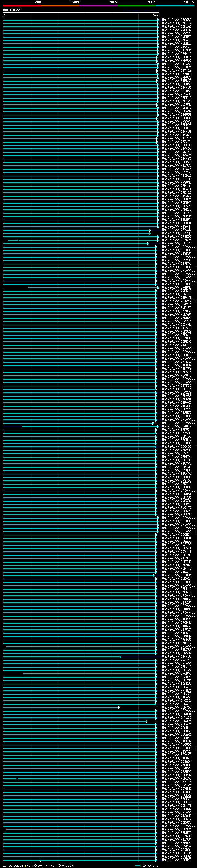Click the green ~80% identity legend segment
This screenshot has width=197, height=868.
[137, 6]
